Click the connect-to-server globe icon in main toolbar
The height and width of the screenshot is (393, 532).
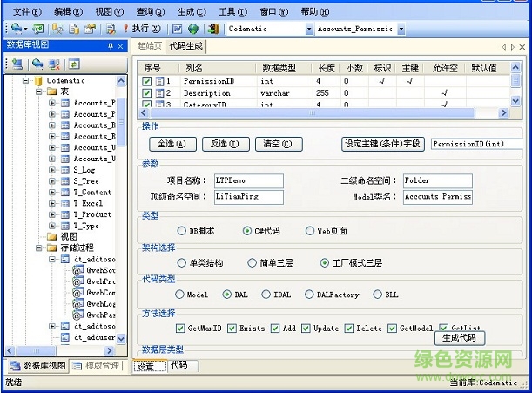click(16, 29)
